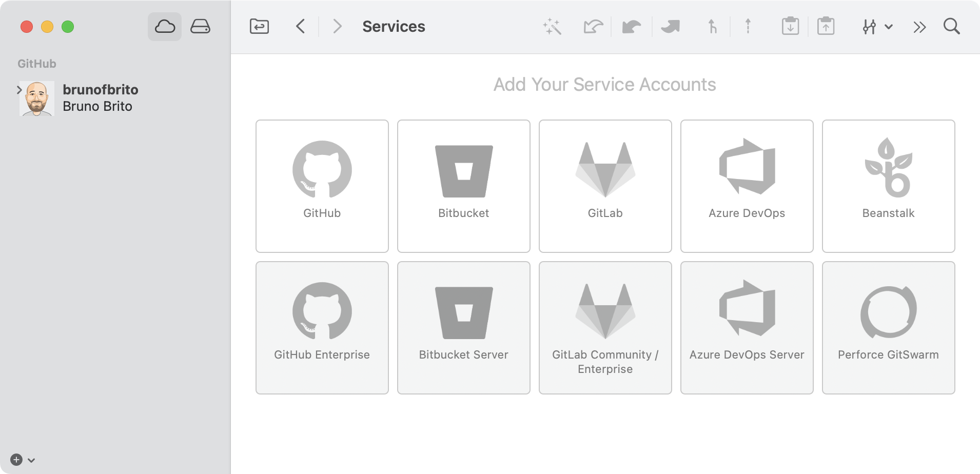
Task: Switch to cloud services view
Action: (x=165, y=27)
